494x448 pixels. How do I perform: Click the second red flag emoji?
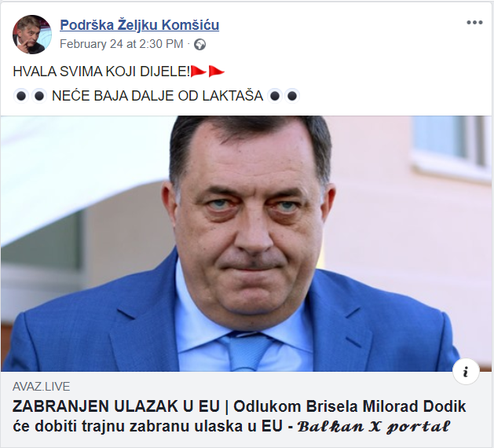[217, 72]
